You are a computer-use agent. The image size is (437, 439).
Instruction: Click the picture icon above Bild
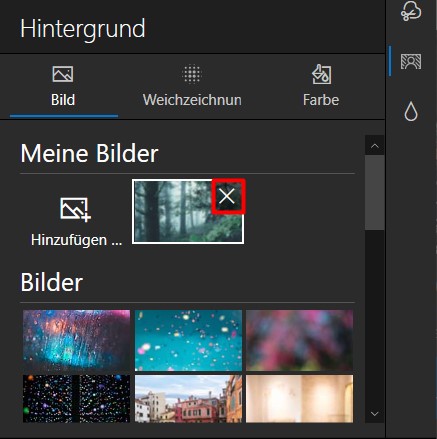tap(63, 74)
